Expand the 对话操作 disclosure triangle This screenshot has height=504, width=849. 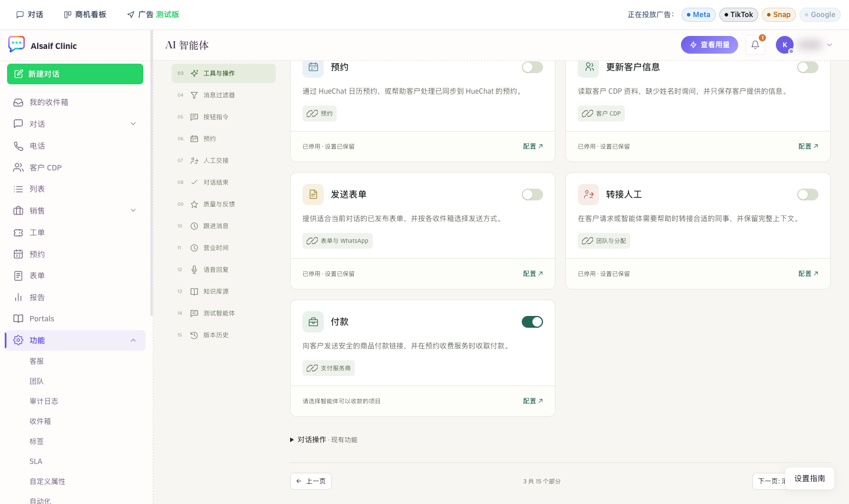point(292,440)
